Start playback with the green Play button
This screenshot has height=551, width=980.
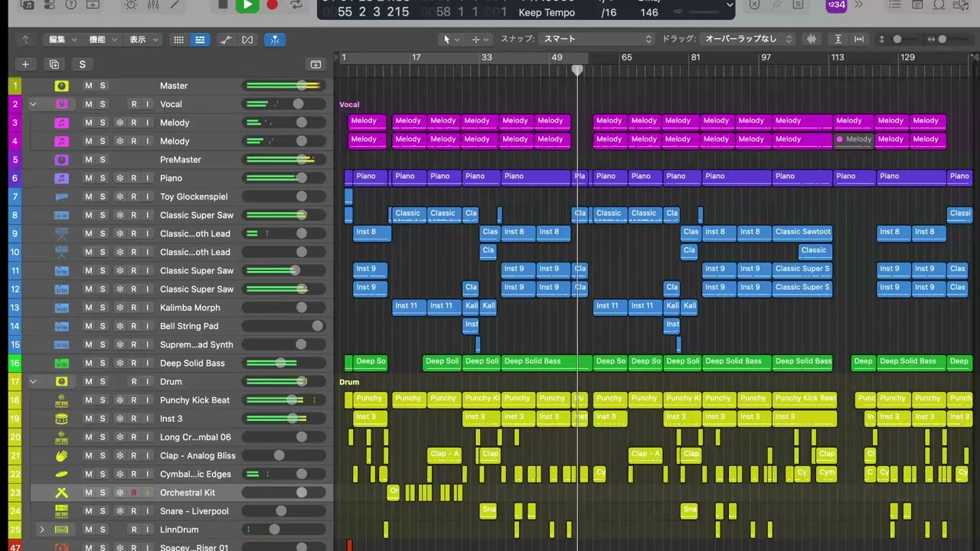pos(247,5)
